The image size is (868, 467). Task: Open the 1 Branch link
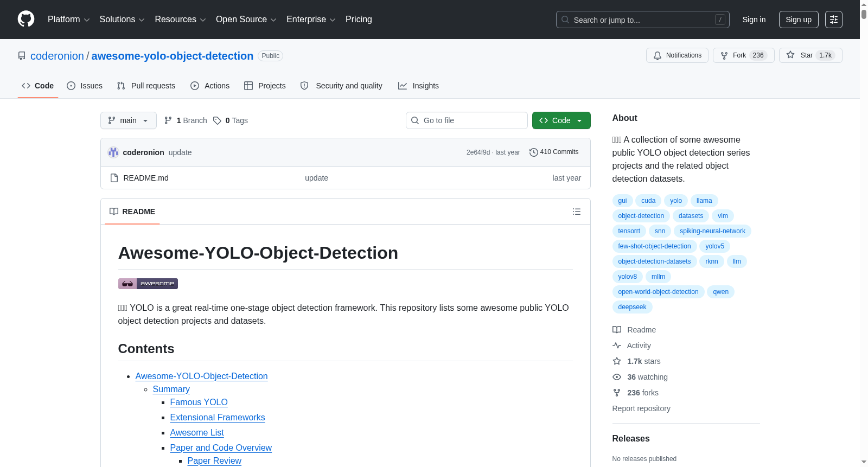186,120
